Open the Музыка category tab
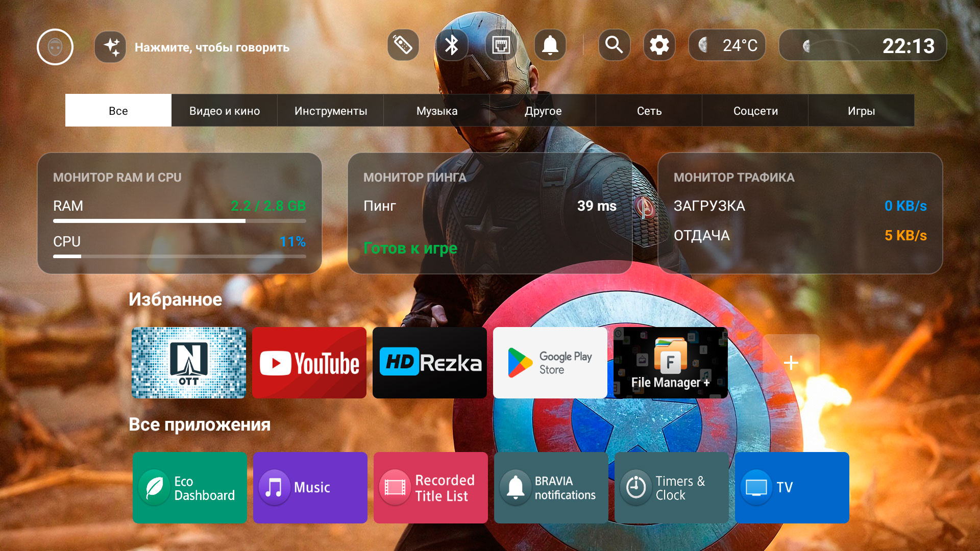This screenshot has width=980, height=551. tap(437, 110)
